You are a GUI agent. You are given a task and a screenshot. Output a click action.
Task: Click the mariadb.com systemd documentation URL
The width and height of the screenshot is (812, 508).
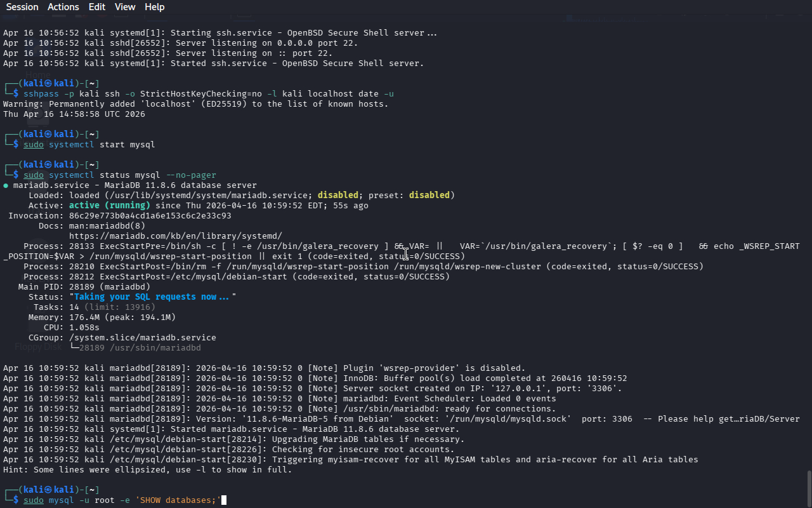[x=175, y=236]
